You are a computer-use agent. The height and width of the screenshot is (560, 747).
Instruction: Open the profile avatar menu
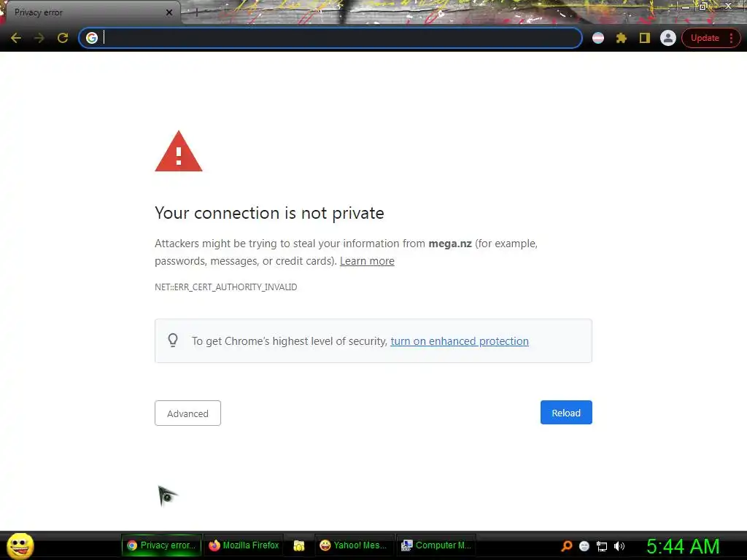point(668,38)
